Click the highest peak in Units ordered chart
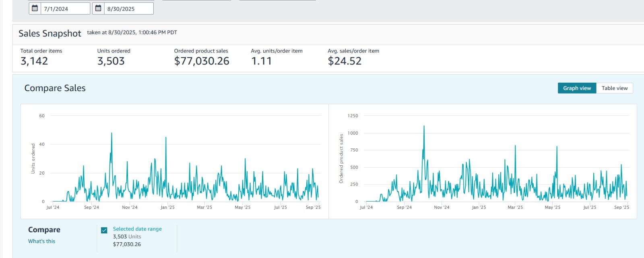644x258 pixels. click(x=111, y=133)
